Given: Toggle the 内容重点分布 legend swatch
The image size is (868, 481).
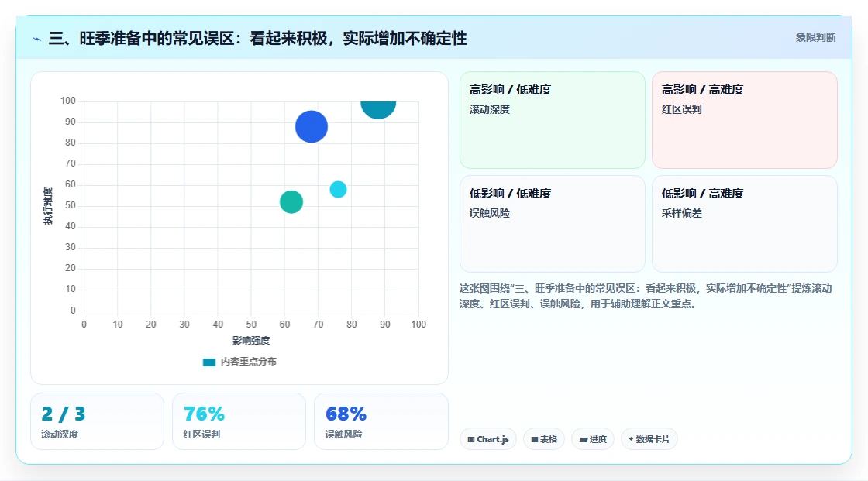Looking at the screenshot, I should point(209,362).
